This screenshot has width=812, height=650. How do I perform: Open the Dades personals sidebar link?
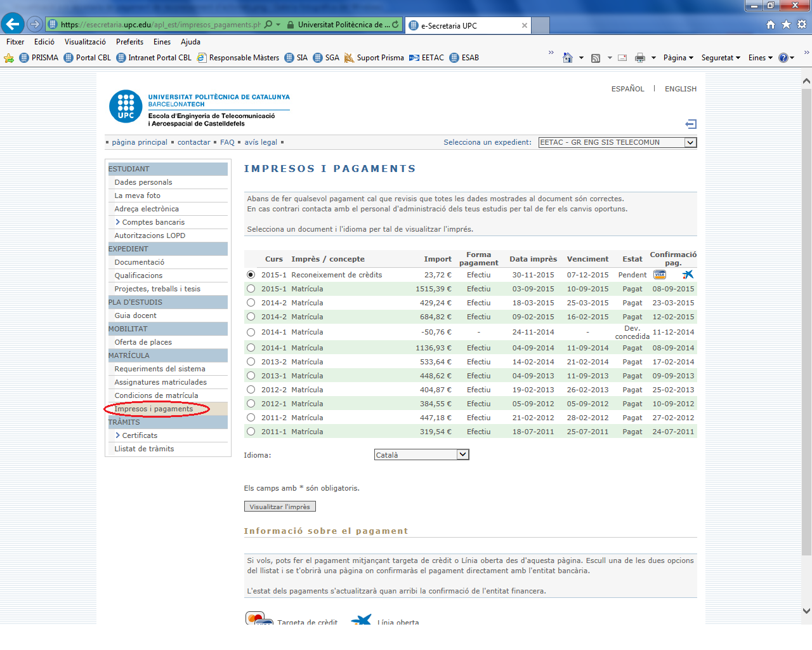(x=143, y=182)
